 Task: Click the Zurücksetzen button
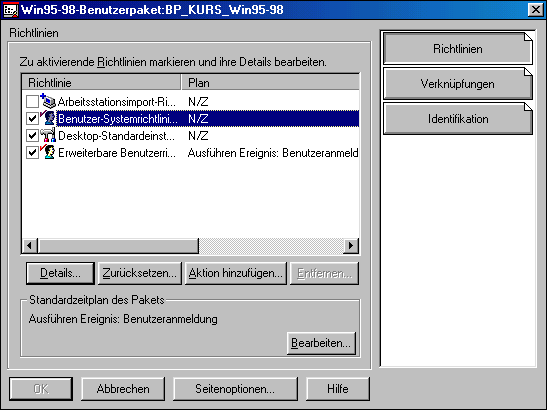pos(140,273)
